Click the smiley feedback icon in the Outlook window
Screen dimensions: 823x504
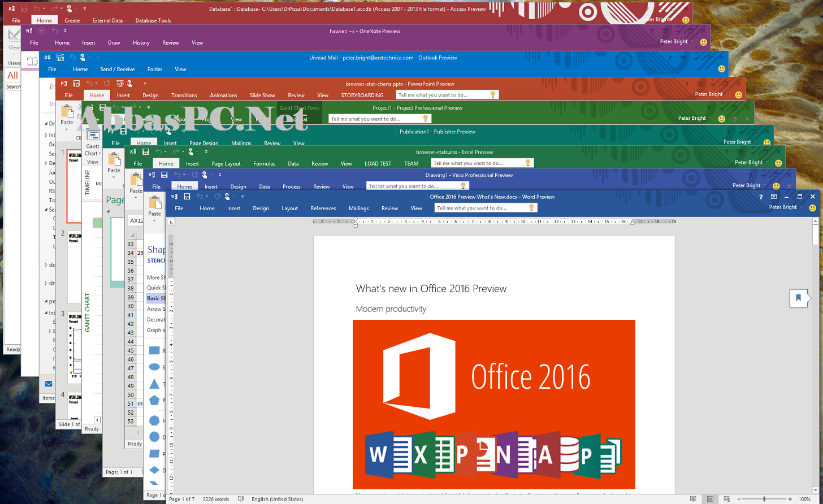722,69
